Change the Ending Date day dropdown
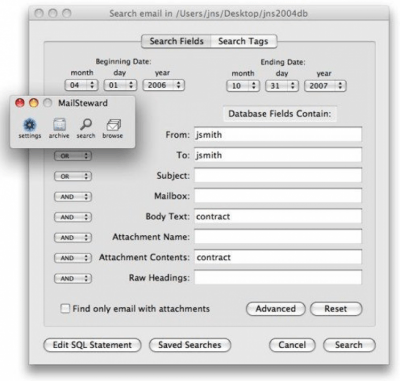Viewport: 400px width, 381px height. coord(282,86)
